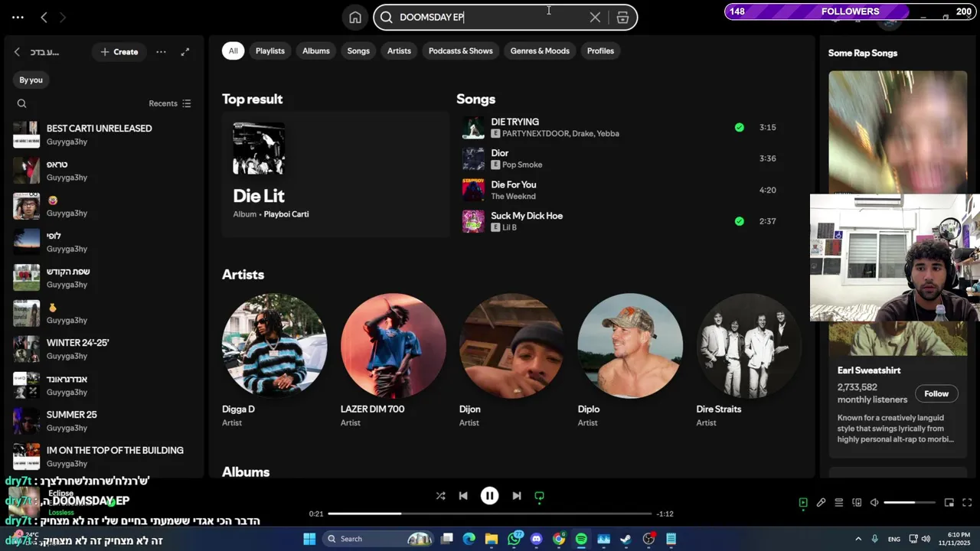Seek within the song progress bar
This screenshot has width=980, height=551.
(490, 514)
